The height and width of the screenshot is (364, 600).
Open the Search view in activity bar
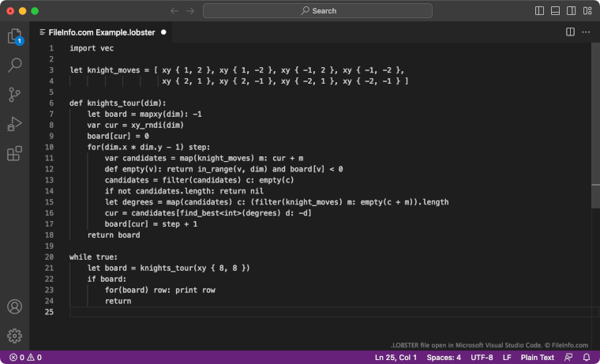14,66
